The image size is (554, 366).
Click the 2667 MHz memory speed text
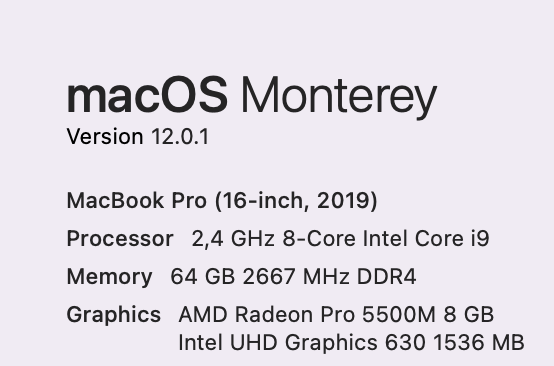296,276
